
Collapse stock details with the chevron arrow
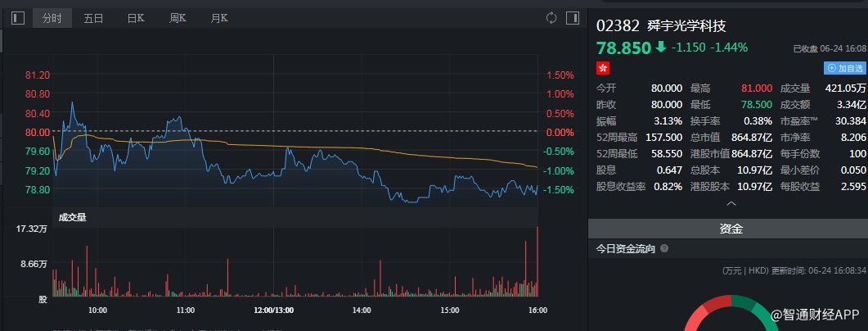tap(731, 203)
